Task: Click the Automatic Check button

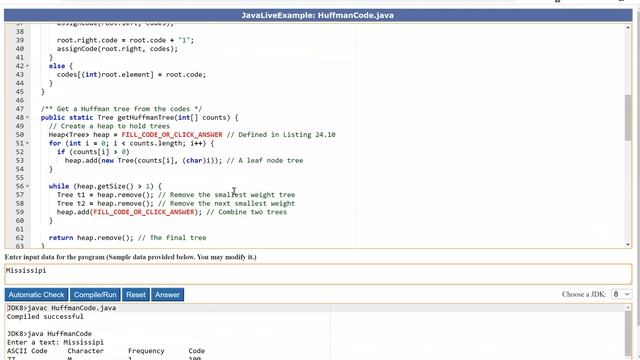Action: 36,295
